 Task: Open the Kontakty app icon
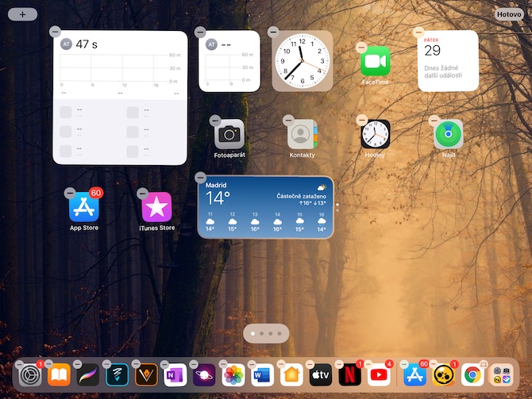[x=303, y=134]
